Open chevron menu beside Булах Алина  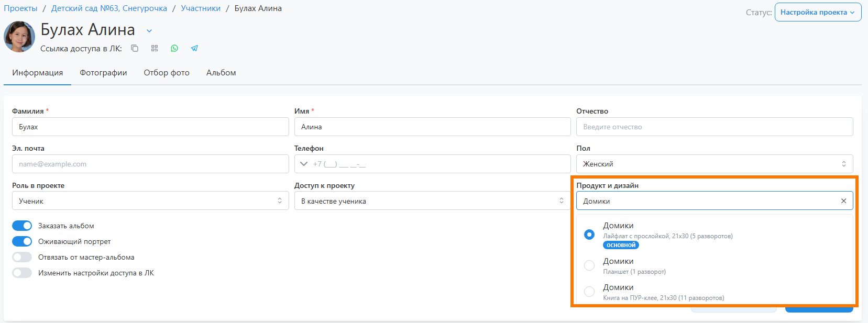click(x=149, y=31)
